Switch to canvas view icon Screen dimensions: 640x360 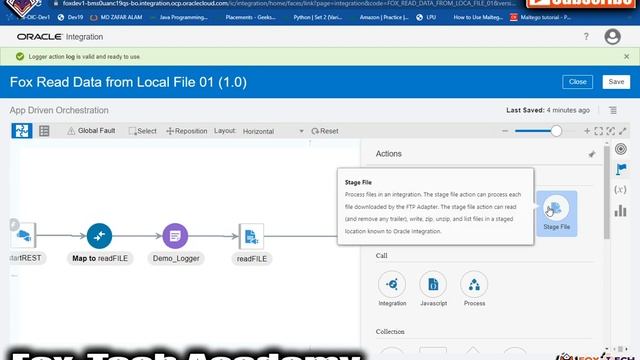tap(22, 131)
